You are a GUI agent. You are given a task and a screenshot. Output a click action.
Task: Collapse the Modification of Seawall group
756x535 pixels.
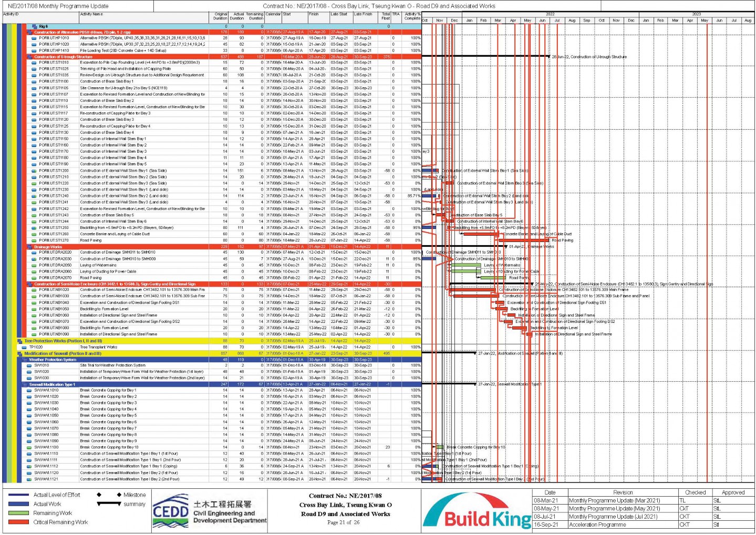click(20, 354)
